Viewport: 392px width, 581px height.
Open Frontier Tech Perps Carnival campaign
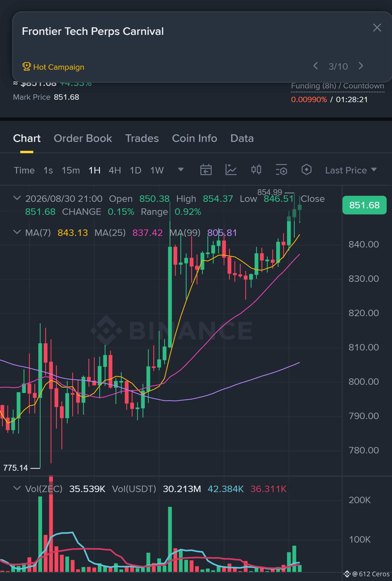pos(93,31)
